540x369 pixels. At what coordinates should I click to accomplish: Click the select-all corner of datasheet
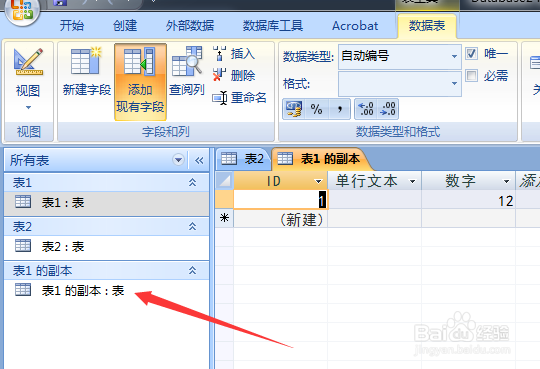pos(225,181)
